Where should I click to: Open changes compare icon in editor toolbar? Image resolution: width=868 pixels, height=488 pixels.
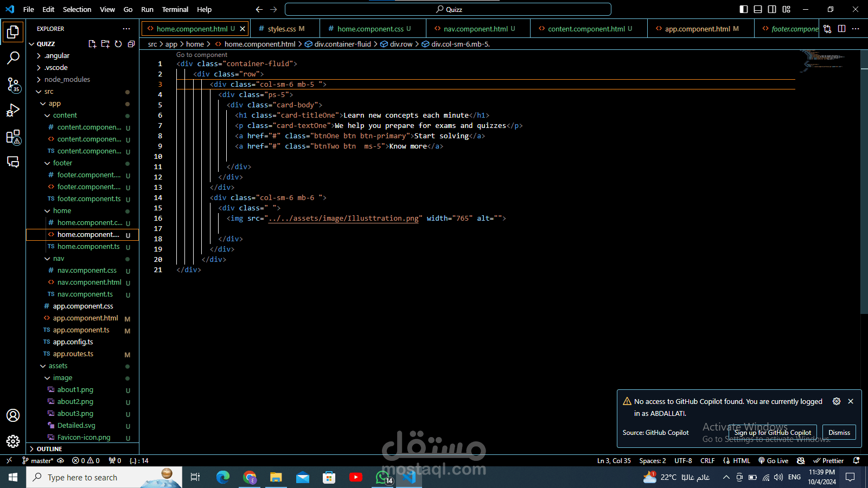click(x=827, y=29)
